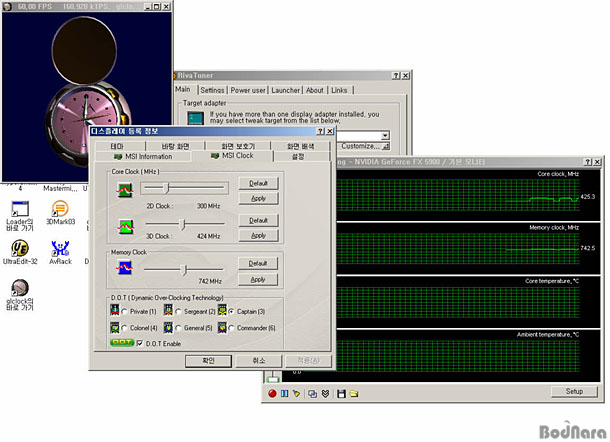Open the 설정 tab in display properties

(298, 156)
